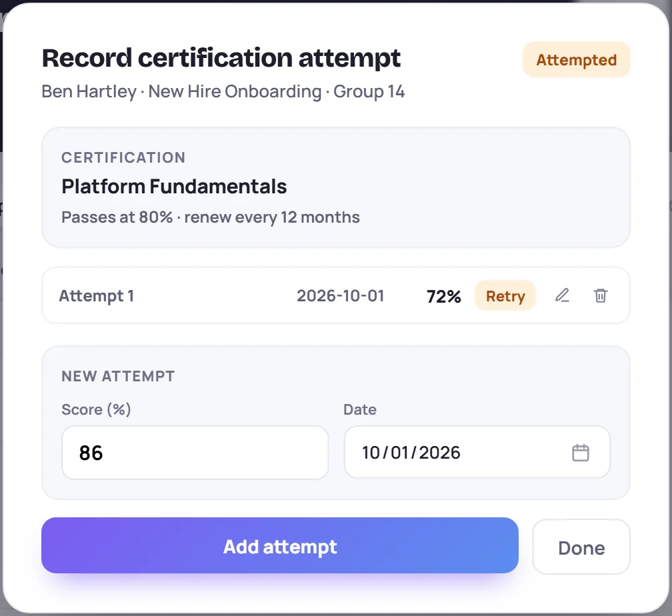Select the 72% score of Attempt 1

pos(443,296)
